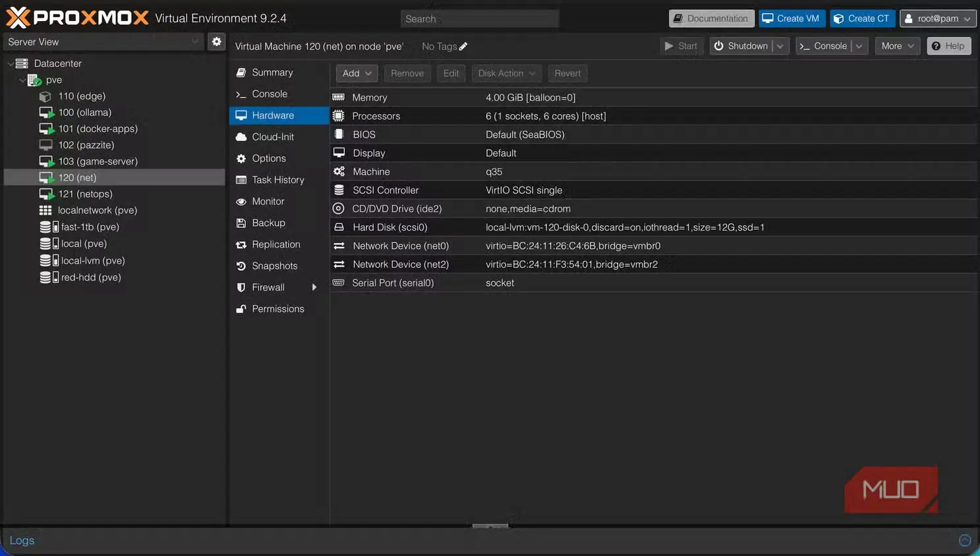
Task: Click the VM icon for 100 (ollama)
Action: pos(46,113)
